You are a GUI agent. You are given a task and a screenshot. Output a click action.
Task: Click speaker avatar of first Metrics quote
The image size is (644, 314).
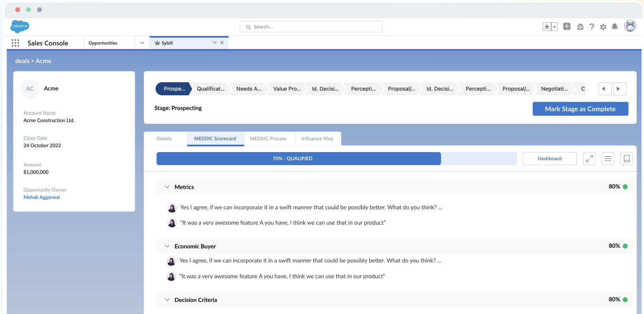click(x=172, y=208)
